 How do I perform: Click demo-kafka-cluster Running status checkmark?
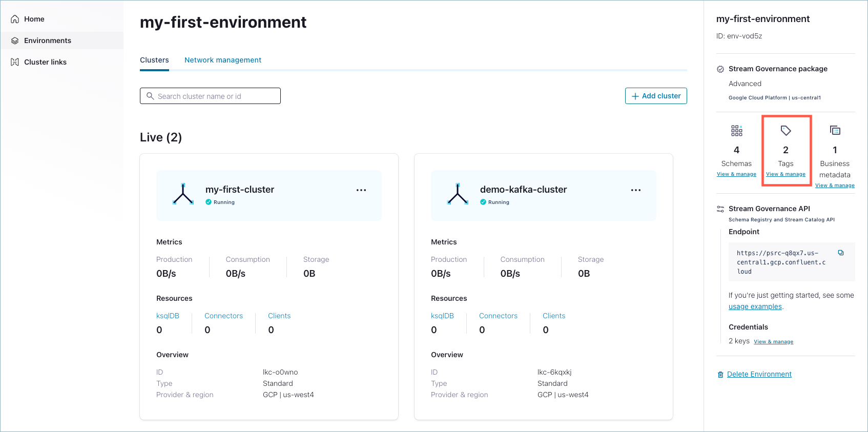(483, 202)
